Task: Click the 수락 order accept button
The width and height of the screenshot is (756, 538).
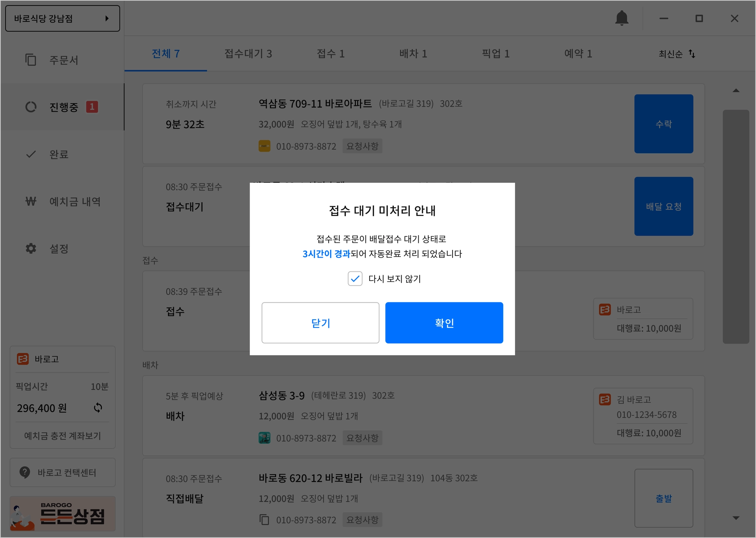Action: 663,124
